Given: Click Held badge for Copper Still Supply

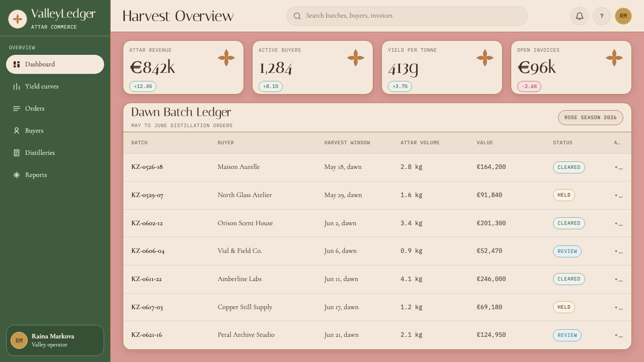Looking at the screenshot, I should (x=564, y=307).
